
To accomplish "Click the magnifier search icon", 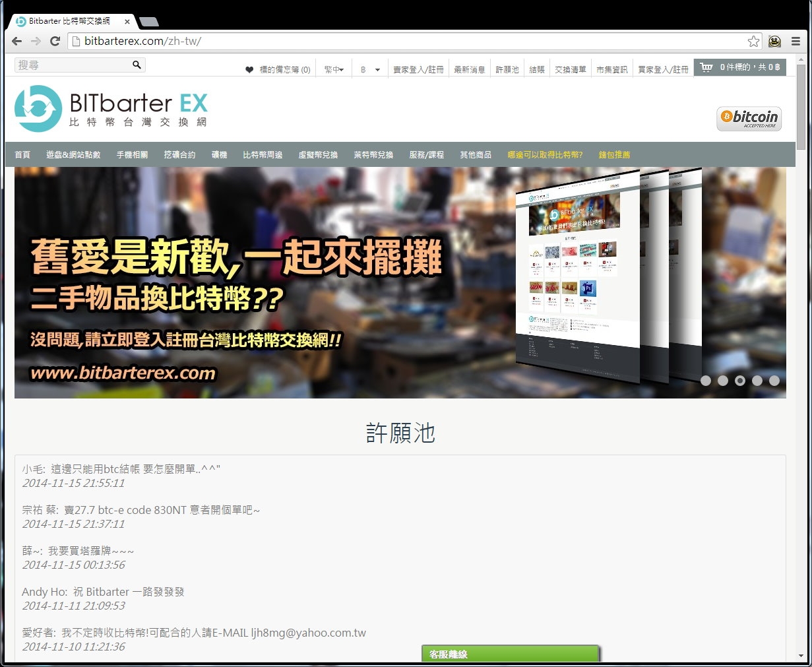I will pyautogui.click(x=137, y=65).
